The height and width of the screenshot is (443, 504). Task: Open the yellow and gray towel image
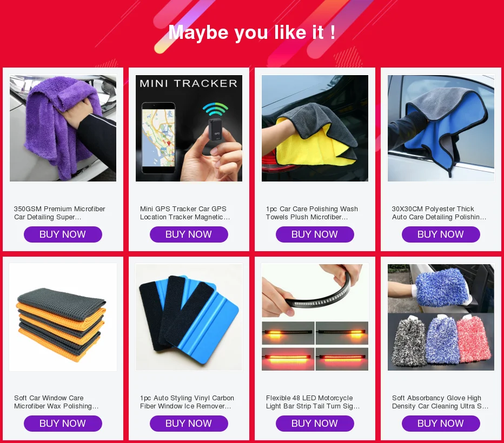tap(315, 128)
